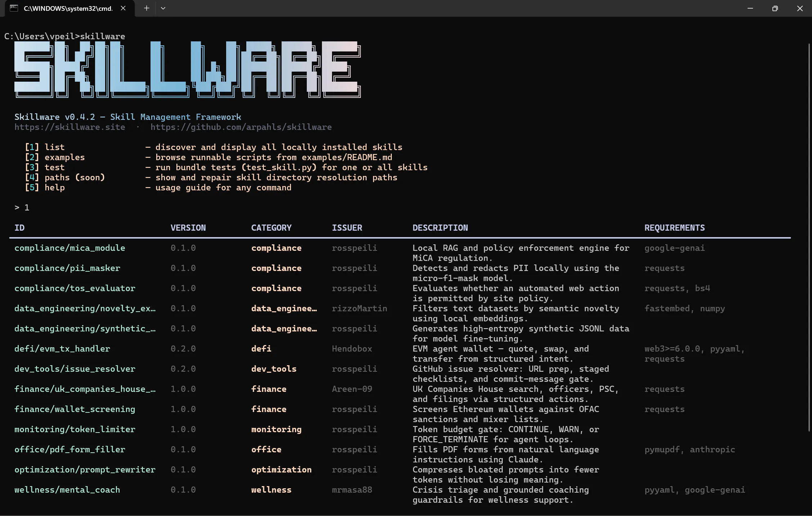The height and width of the screenshot is (516, 812).
Task: Click the REQUIREMENTS column header
Action: (675, 228)
